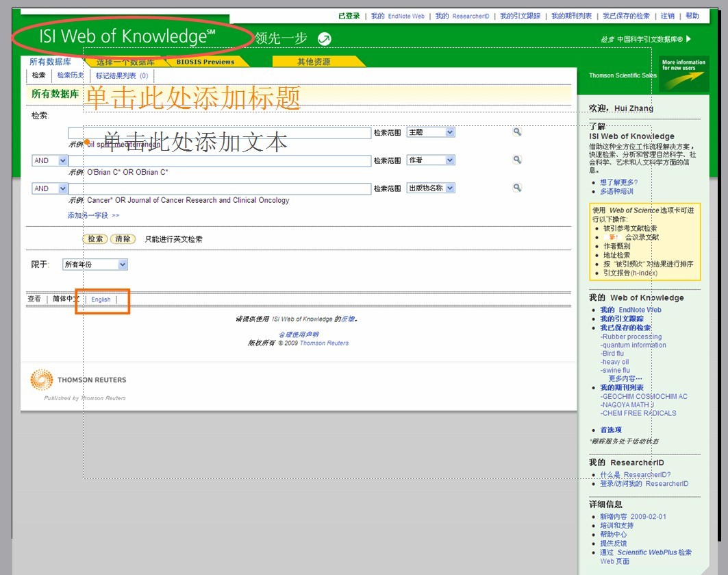Open the BIOSIS Previews tab
The width and height of the screenshot is (728, 575).
point(205,62)
